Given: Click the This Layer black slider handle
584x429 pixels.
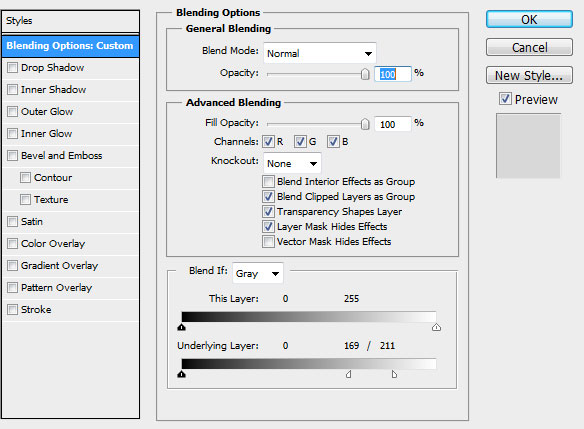Looking at the screenshot, I should click(x=181, y=327).
